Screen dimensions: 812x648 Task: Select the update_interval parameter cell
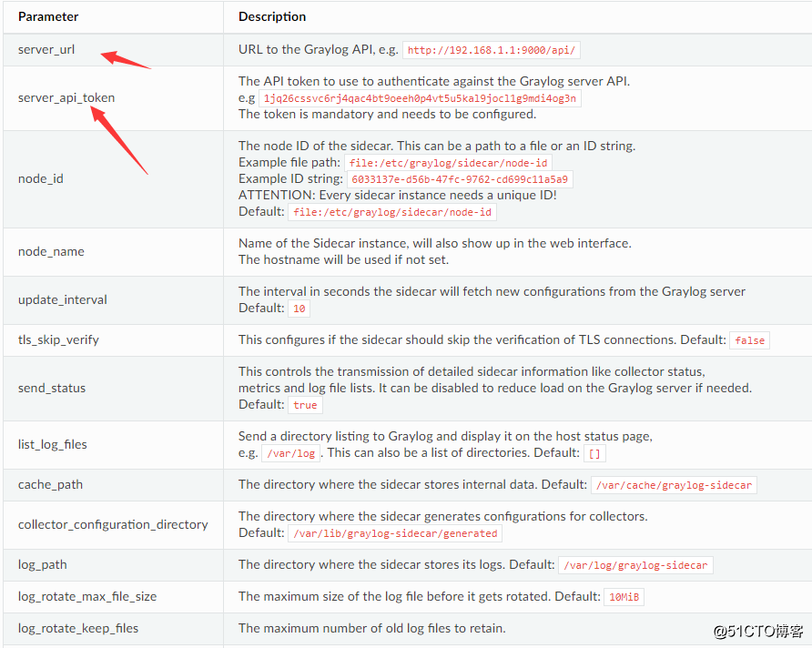(x=113, y=300)
